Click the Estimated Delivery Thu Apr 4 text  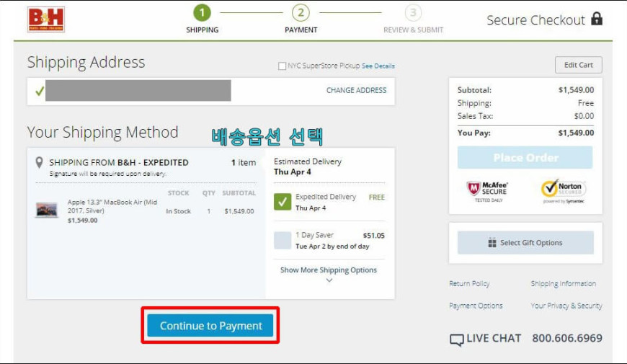[308, 167]
